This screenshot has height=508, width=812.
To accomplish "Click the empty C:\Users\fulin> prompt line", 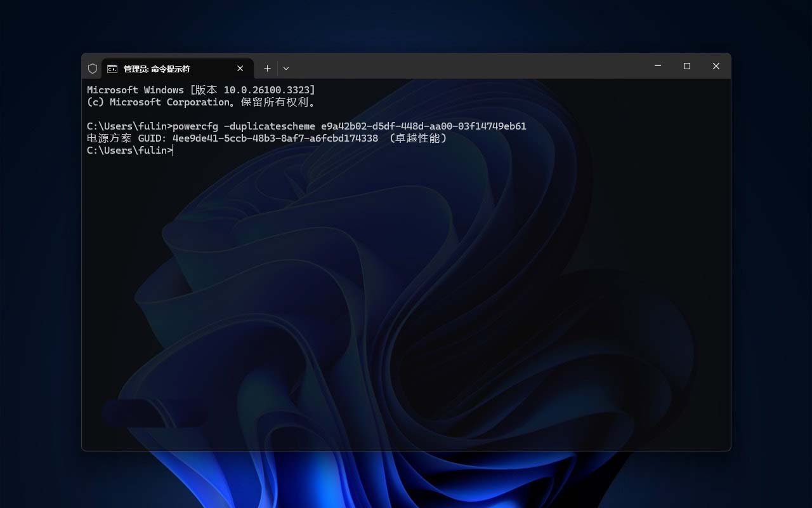I will [130, 150].
